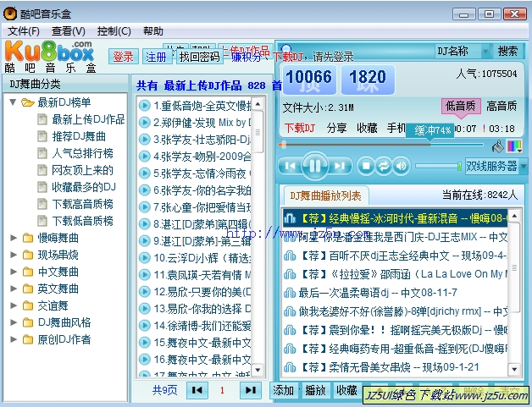This screenshot has height=407, width=532.
Task: Mute audio with the speaker icon
Action: pyautogui.click(x=402, y=166)
